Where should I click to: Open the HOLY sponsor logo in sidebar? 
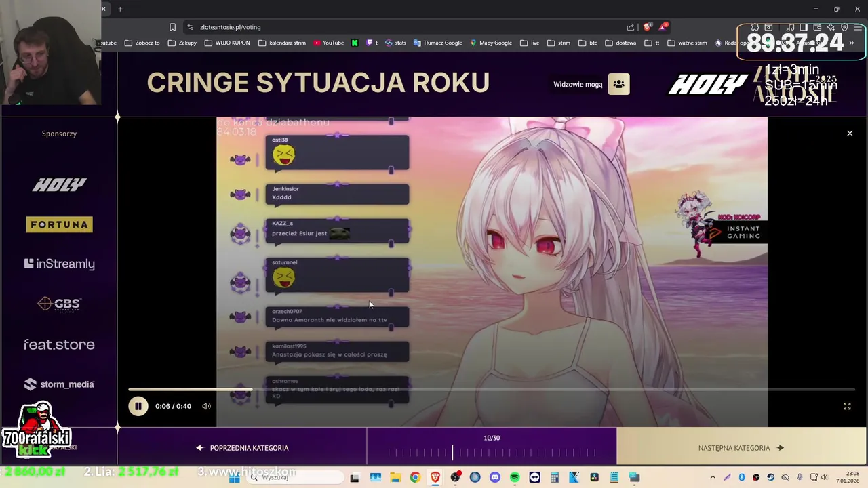click(x=59, y=184)
